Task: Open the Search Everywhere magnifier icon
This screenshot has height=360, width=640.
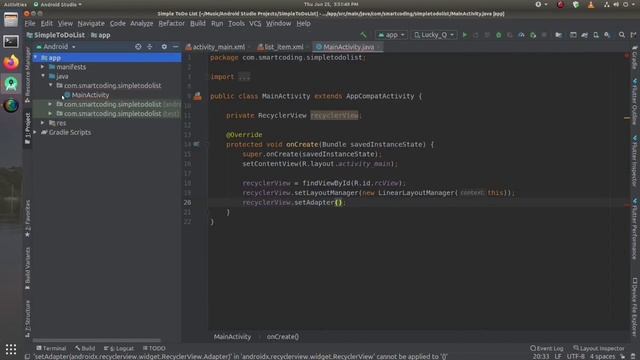Action: [622, 35]
